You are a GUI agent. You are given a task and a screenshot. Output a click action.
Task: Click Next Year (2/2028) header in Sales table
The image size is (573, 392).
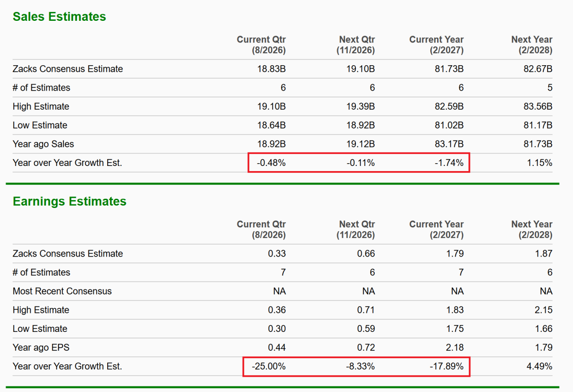point(531,45)
